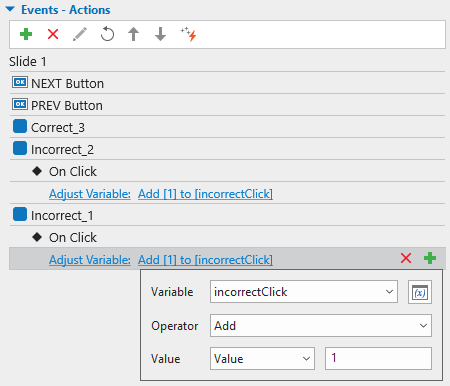Click the pencil Edit toolbar icon

[80, 34]
